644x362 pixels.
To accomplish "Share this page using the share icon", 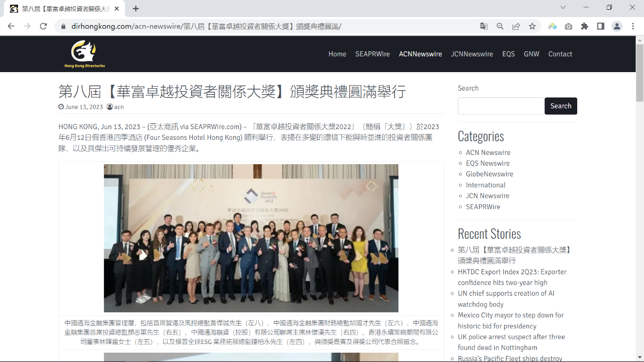I will coord(516,26).
